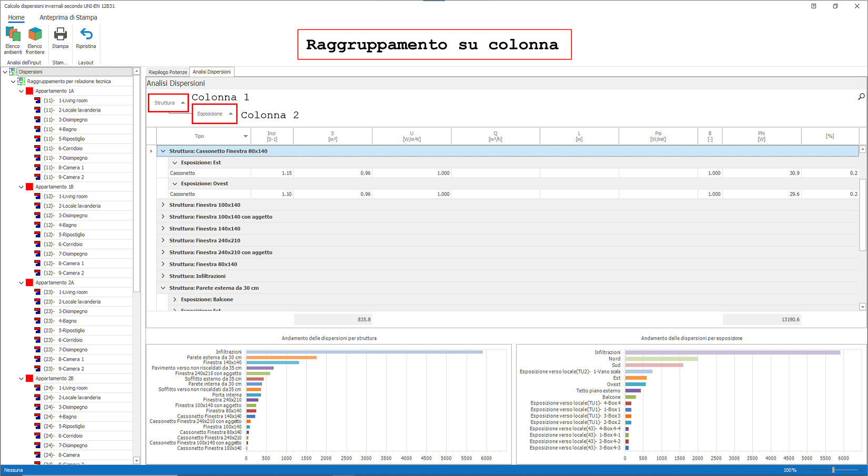This screenshot has width=868, height=476.
Task: Expand the Struttura: Infiltrazioni group
Action: pos(163,276)
